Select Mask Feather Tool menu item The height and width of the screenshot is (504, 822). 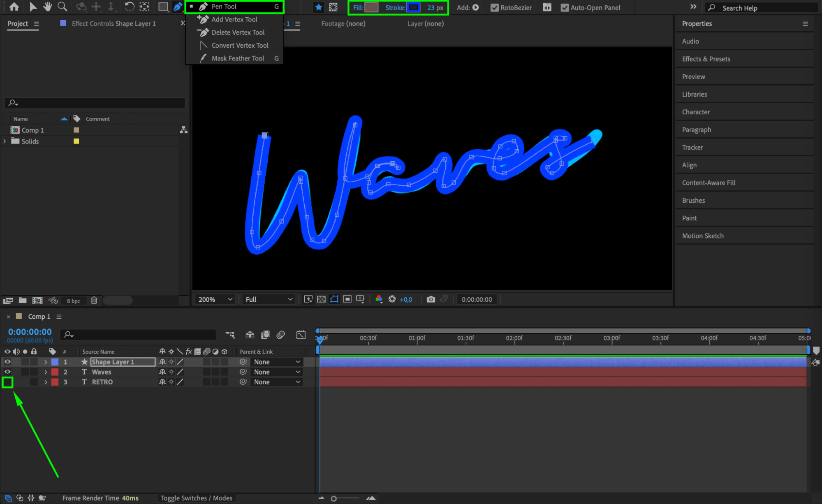coord(238,58)
